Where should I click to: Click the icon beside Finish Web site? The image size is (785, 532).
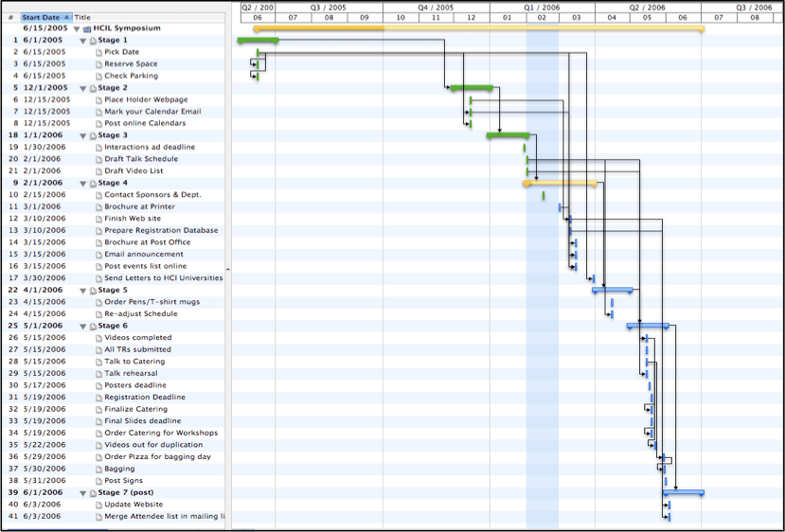98,220
